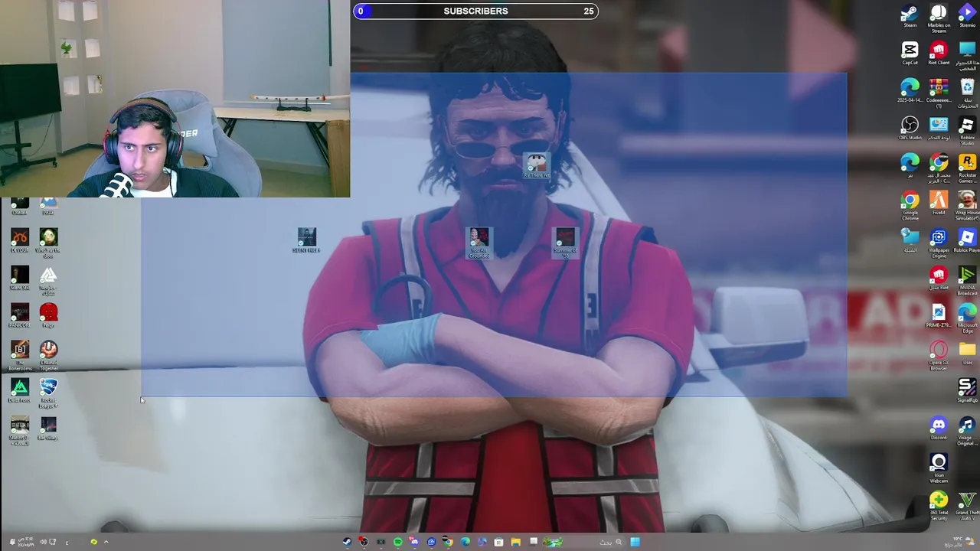Viewport: 980px width, 551px height.
Task: Select the DEVOUR game shortcut
Action: point(20,240)
